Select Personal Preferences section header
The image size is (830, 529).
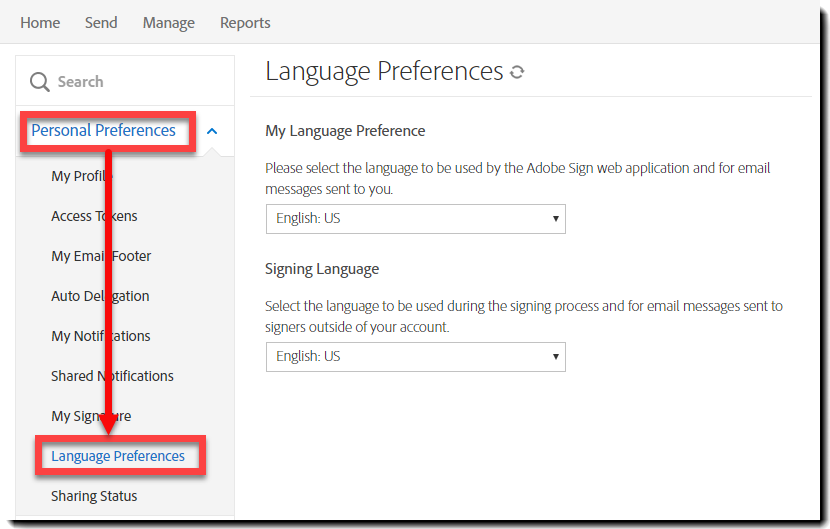coord(103,131)
